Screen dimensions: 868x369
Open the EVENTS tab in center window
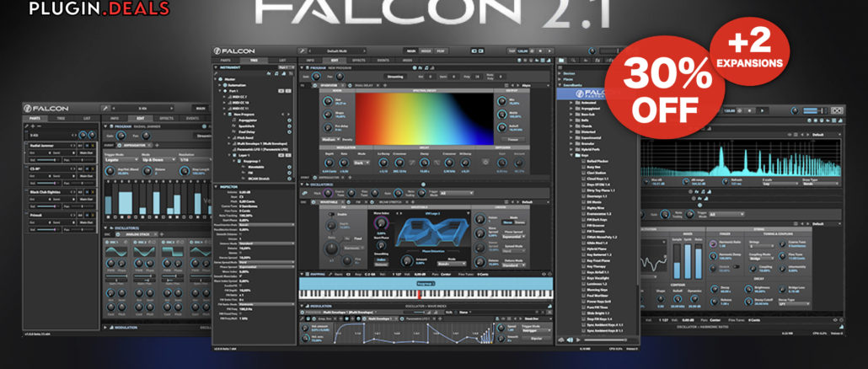[x=383, y=61]
